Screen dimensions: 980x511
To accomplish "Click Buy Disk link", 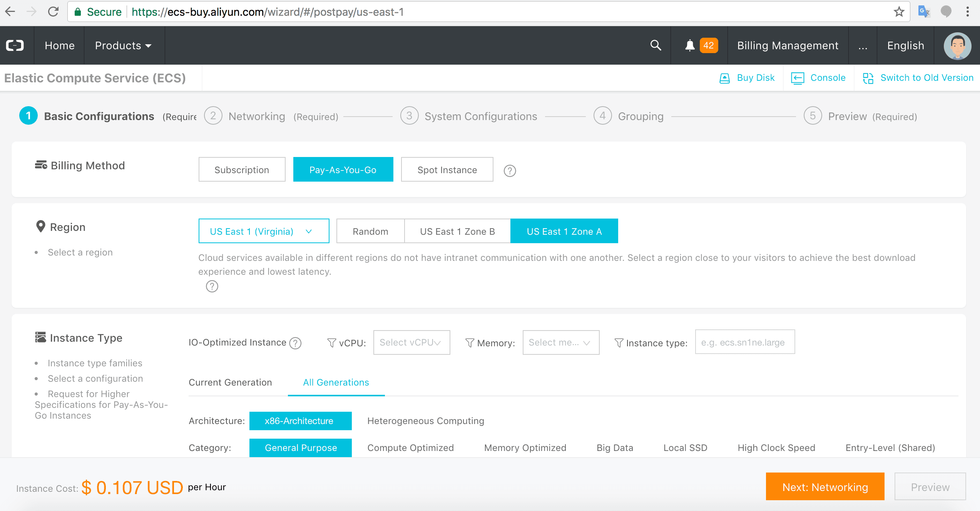I will (x=747, y=78).
